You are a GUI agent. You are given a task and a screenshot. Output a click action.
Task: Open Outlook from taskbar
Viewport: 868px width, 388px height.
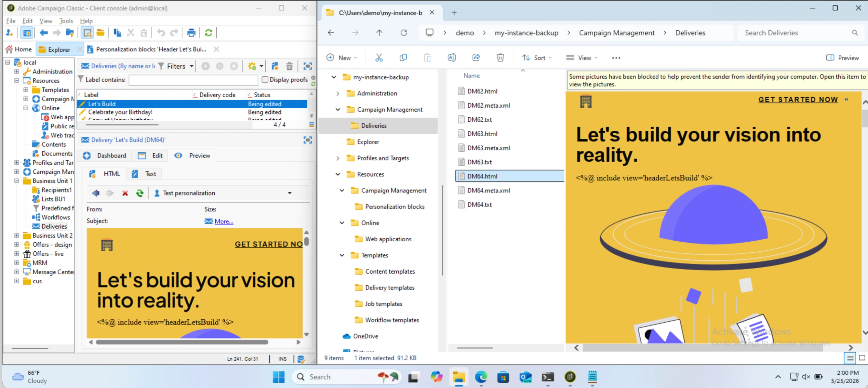pyautogui.click(x=525, y=377)
